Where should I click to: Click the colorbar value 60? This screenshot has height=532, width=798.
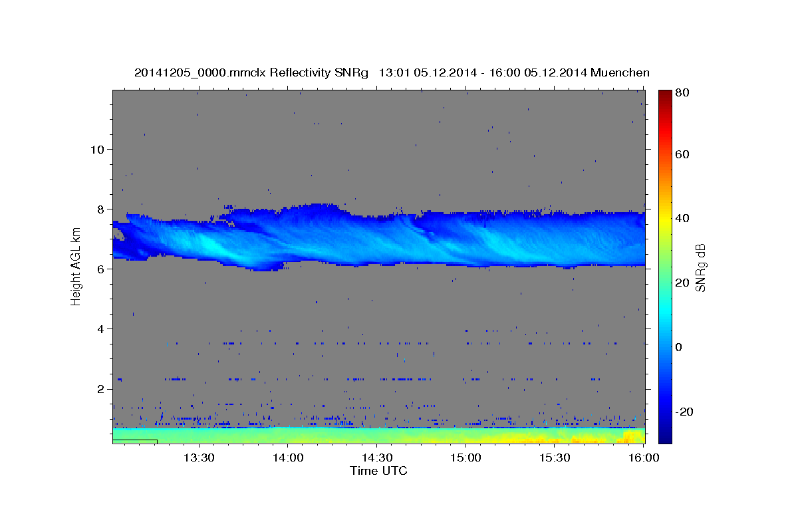point(683,154)
